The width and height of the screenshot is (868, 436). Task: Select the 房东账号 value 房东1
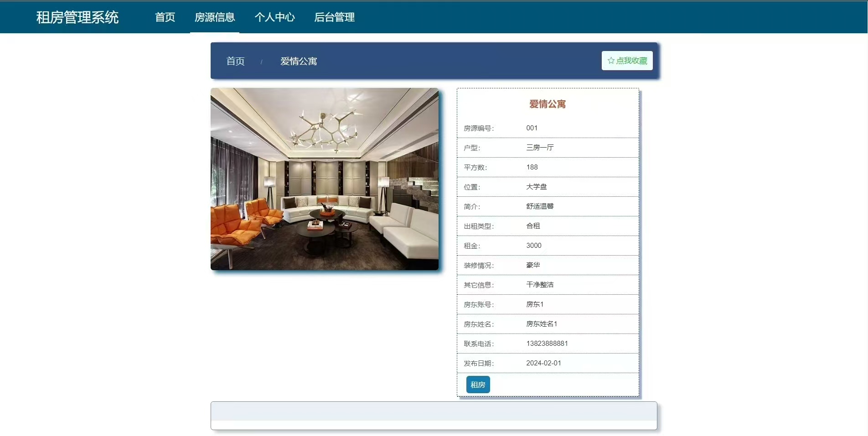coord(535,304)
